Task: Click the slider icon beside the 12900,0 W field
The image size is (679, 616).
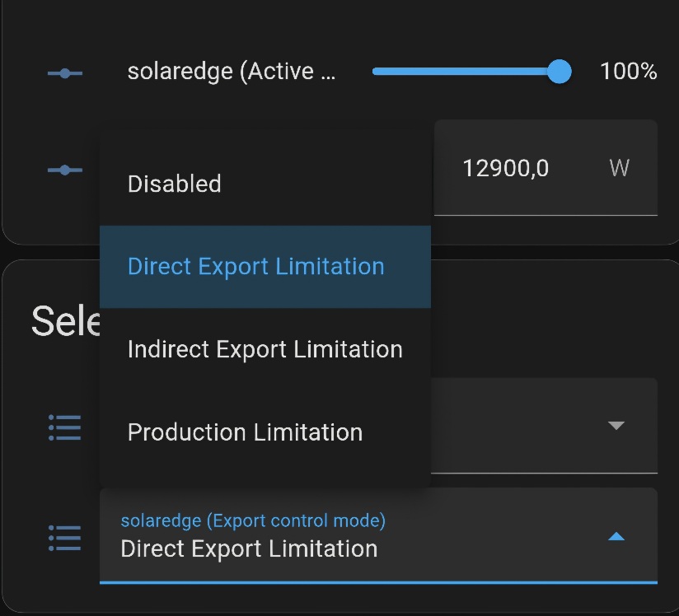Action: point(65,170)
